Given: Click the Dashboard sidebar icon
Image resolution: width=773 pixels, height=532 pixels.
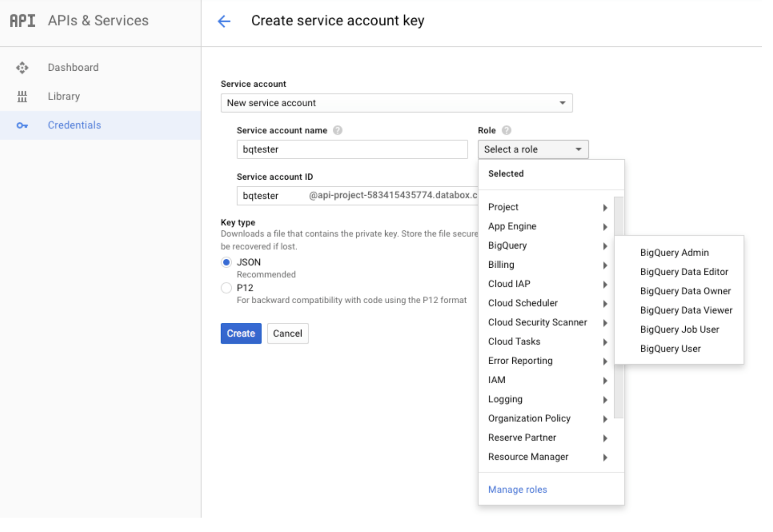Looking at the screenshot, I should (x=22, y=68).
